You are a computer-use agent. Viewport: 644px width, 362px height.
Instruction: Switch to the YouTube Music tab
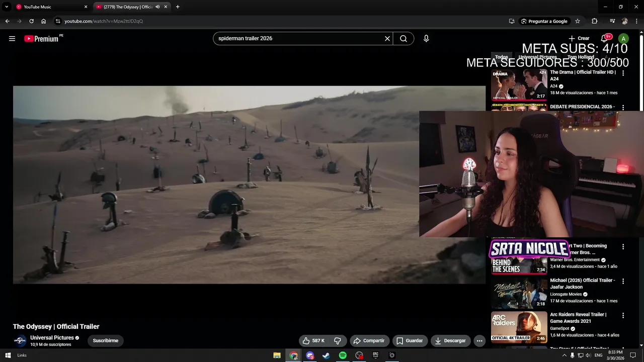tap(50, 7)
